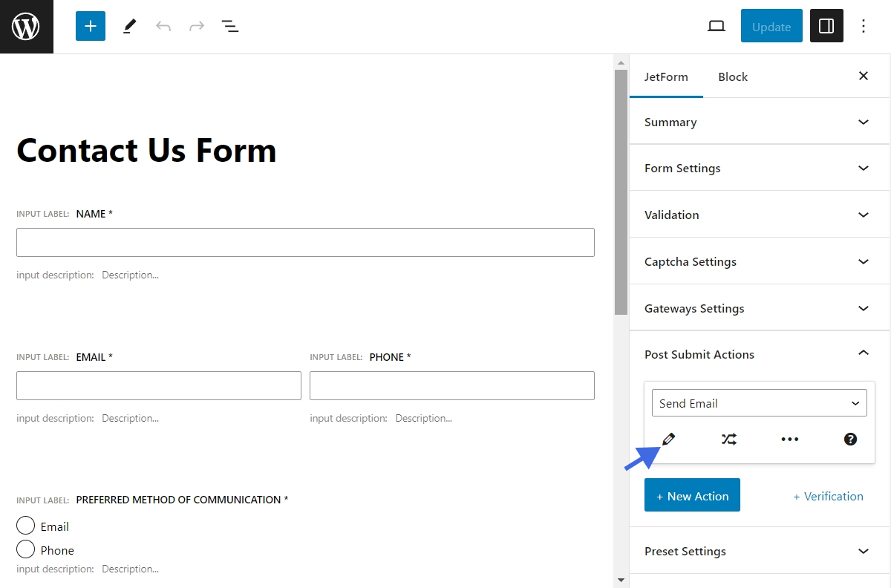Select the Phone radio button
The image size is (891, 588).
[x=26, y=549]
